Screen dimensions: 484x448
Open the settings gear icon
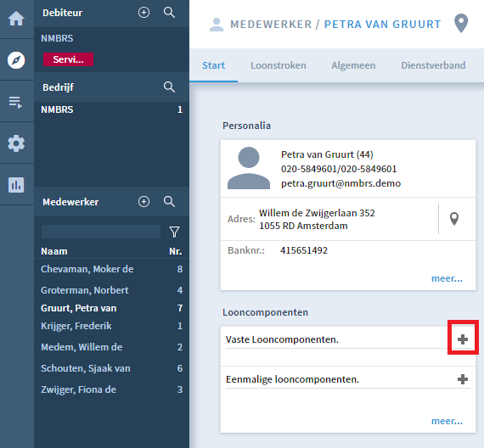coord(16,143)
